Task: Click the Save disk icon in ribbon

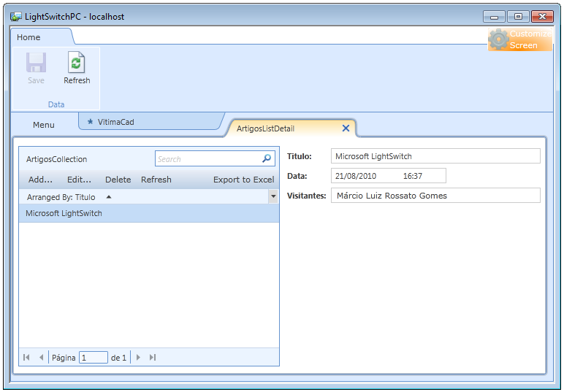Action: 36,63
